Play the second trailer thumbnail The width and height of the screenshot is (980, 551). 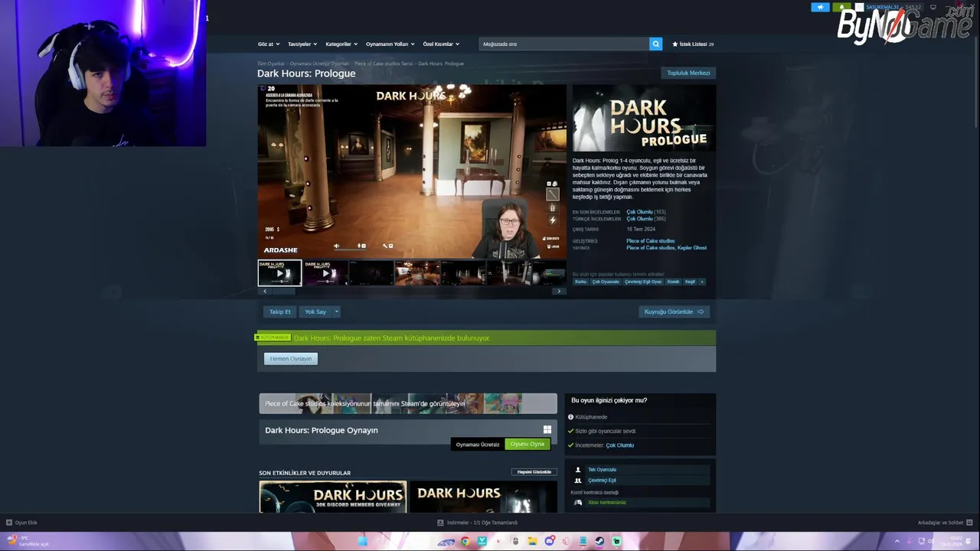[325, 273]
